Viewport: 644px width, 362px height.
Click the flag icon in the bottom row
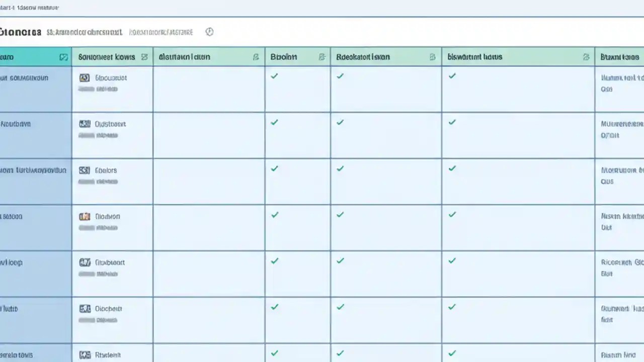click(85, 355)
